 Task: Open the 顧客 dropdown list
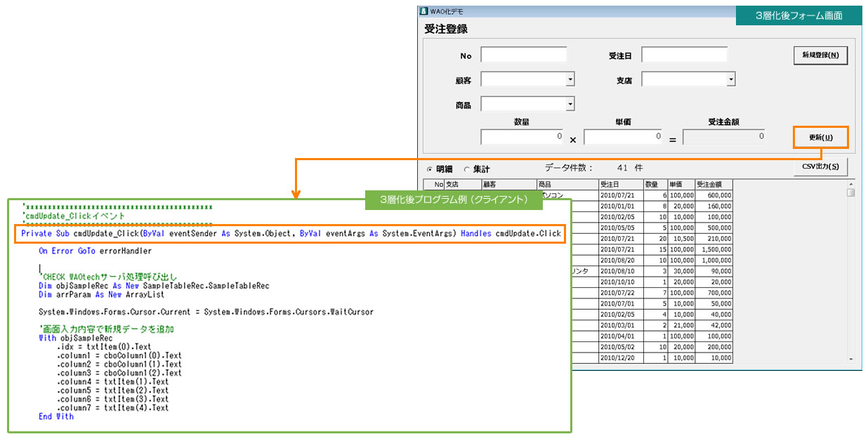pos(570,79)
